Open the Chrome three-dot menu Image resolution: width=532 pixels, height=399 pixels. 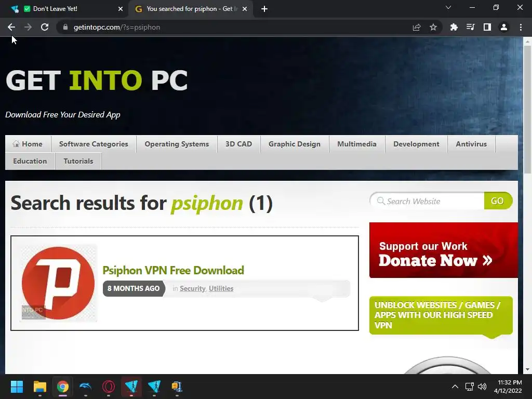click(521, 27)
